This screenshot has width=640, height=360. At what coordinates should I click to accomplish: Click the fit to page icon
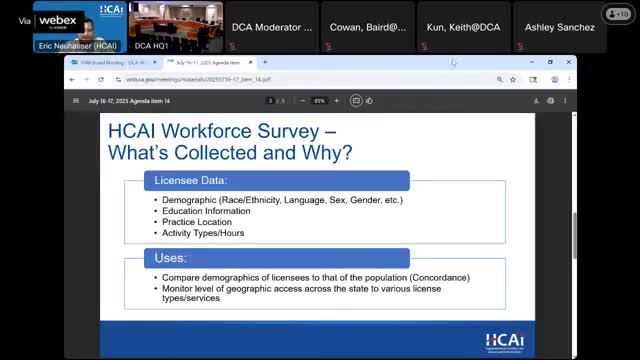(x=356, y=101)
